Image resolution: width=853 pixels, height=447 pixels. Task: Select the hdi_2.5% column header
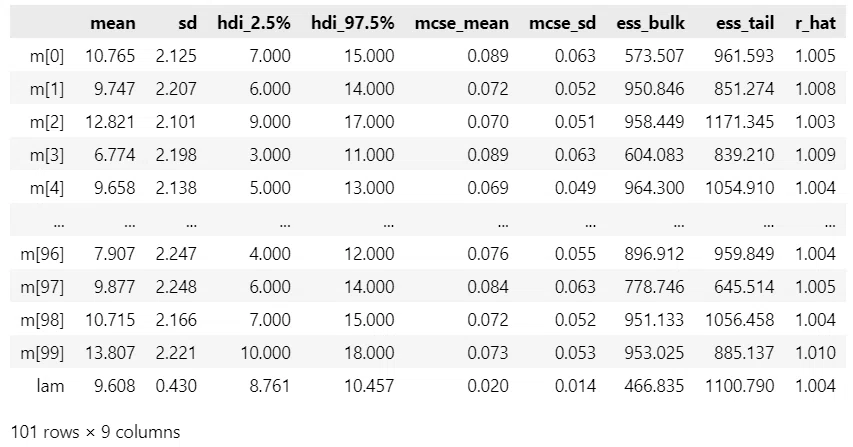(x=254, y=23)
